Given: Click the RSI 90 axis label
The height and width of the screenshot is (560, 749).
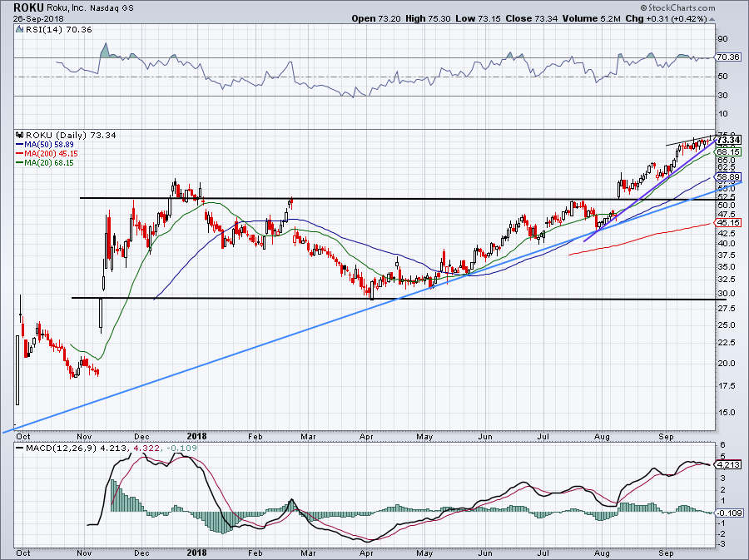Looking at the screenshot, I should [x=722, y=39].
